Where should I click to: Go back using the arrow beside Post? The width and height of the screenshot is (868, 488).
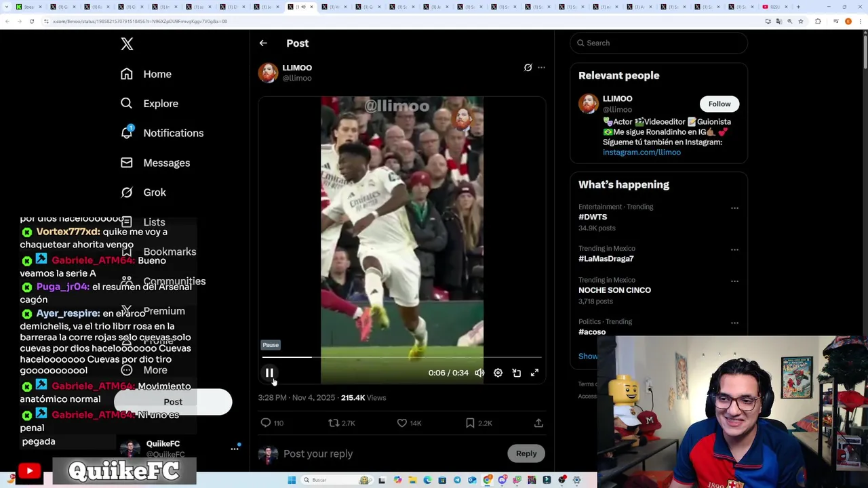(x=263, y=43)
